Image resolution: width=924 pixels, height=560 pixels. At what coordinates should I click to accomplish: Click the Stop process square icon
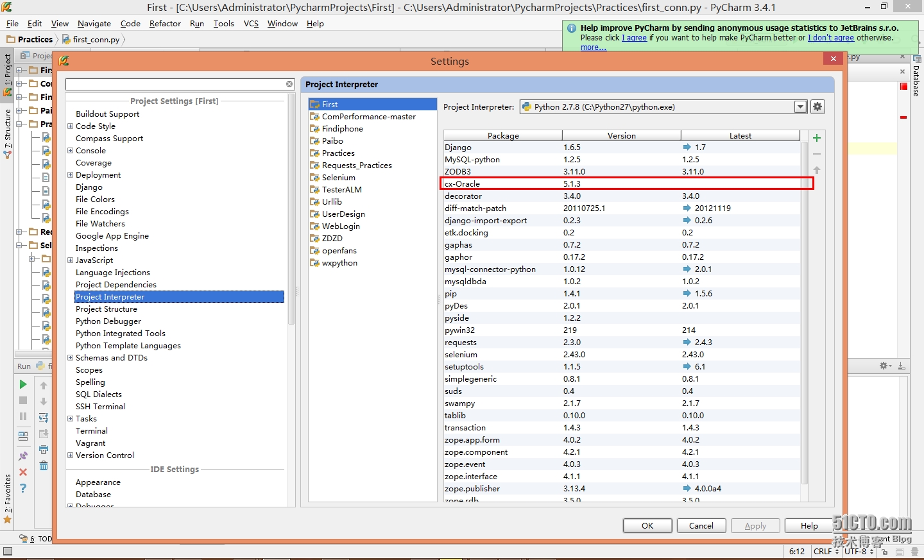[x=23, y=400]
